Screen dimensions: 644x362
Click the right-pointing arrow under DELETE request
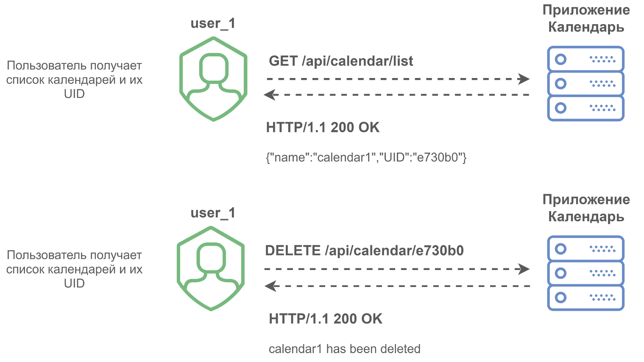tap(397, 269)
